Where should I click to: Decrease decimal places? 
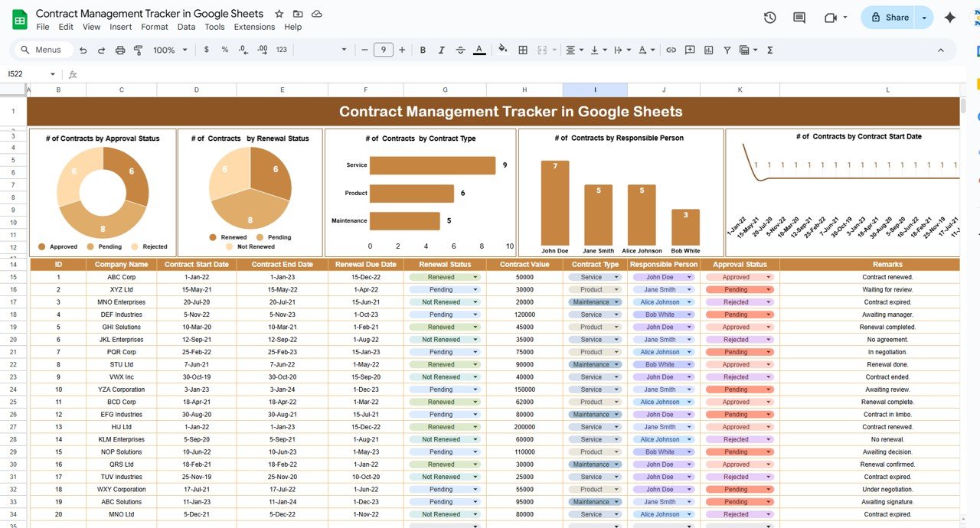tap(243, 50)
